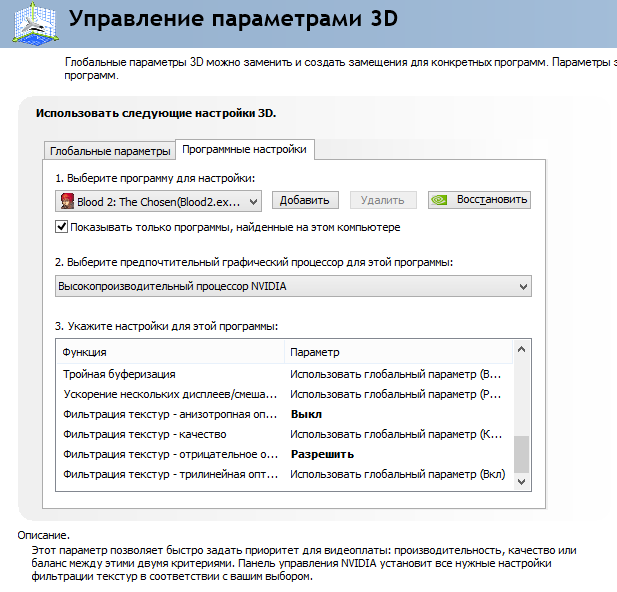This screenshot has height=592, width=617.
Task: Click the Параметр column header
Action: (x=399, y=352)
